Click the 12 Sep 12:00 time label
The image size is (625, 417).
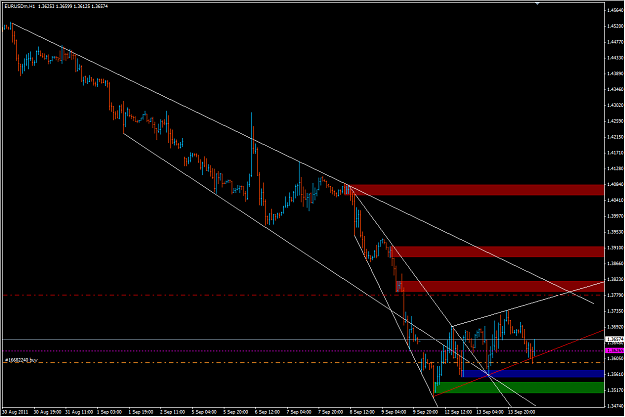(458, 412)
